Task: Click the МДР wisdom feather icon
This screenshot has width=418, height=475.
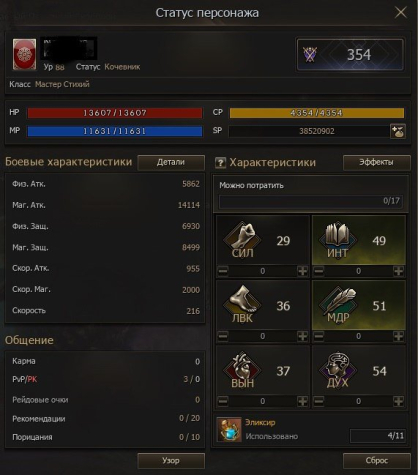Action: (338, 304)
